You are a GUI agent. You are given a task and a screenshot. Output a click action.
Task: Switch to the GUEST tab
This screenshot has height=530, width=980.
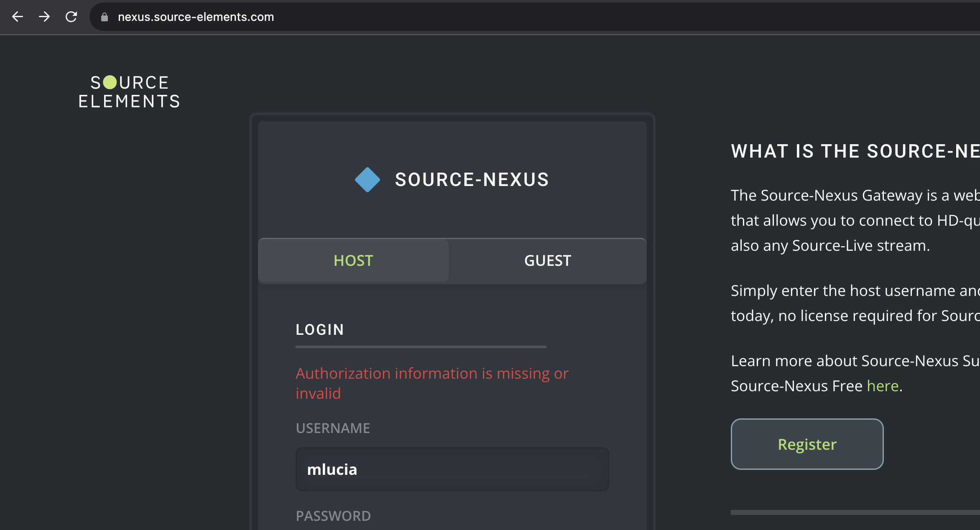coord(547,261)
